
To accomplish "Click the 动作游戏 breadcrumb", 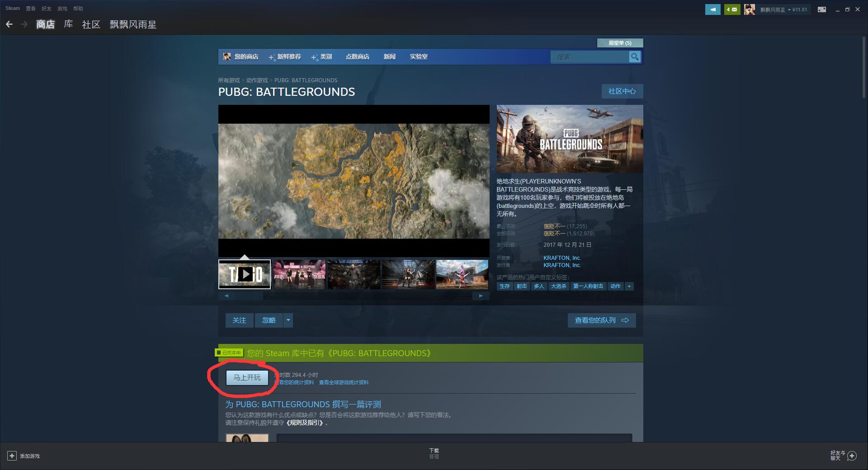I will click(x=257, y=80).
